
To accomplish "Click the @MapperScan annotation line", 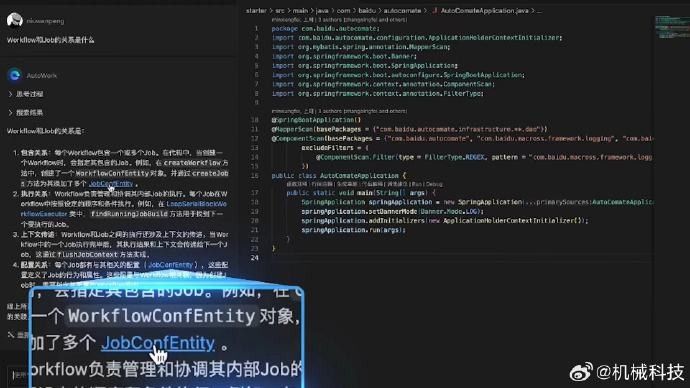I will click(x=410, y=129).
